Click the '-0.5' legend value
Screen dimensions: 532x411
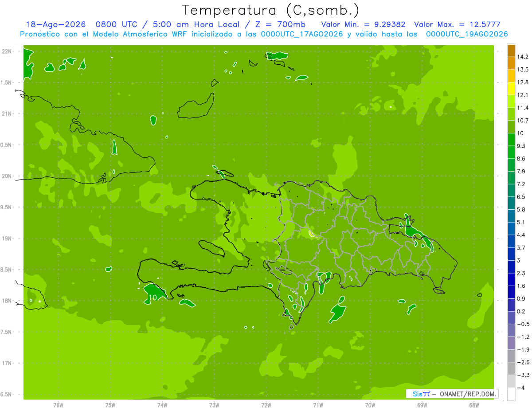coord(523,325)
